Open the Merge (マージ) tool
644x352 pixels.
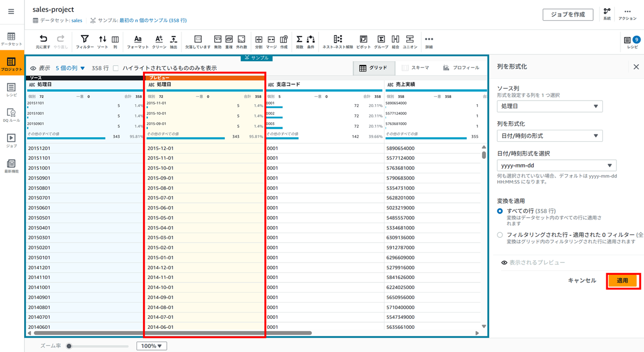click(271, 41)
